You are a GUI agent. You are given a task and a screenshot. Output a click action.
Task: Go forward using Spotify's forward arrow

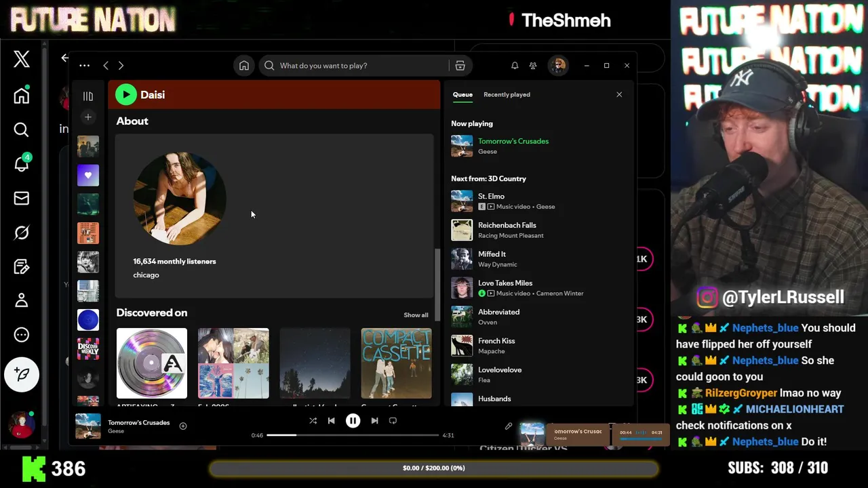[121, 66]
